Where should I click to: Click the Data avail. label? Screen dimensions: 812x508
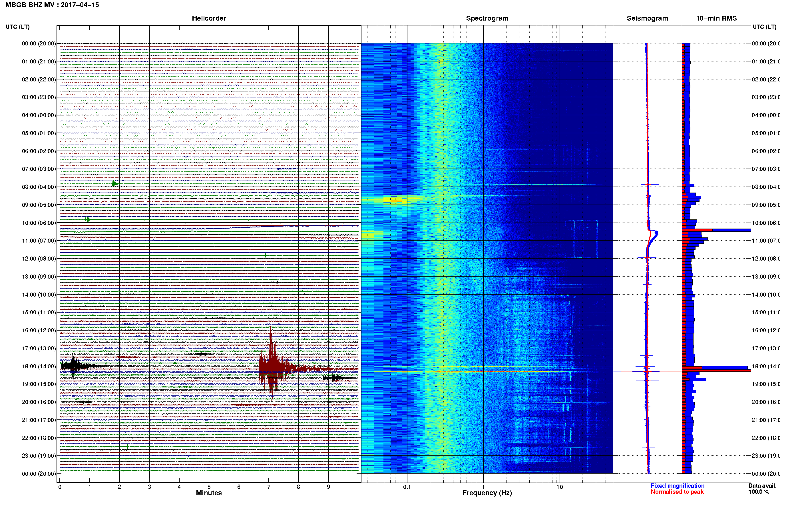click(x=762, y=486)
